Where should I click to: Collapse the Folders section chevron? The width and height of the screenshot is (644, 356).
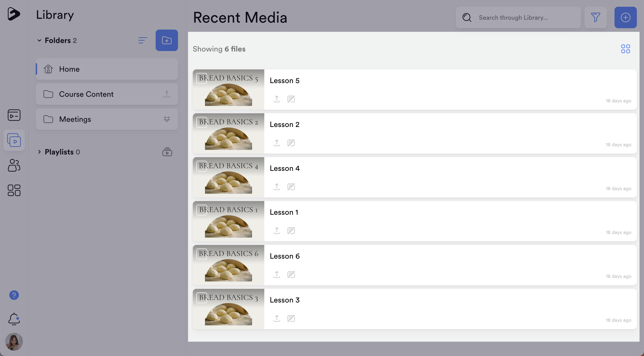(x=39, y=40)
